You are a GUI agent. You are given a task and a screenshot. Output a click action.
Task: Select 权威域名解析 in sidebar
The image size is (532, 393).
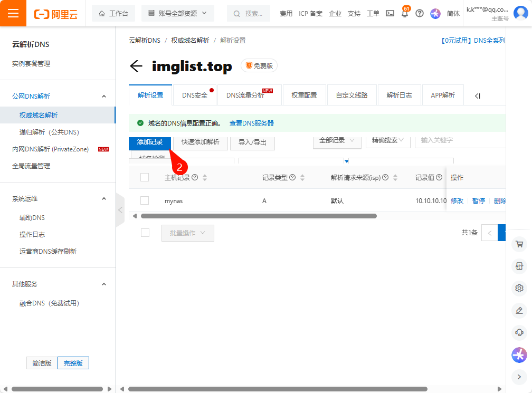pos(58,116)
